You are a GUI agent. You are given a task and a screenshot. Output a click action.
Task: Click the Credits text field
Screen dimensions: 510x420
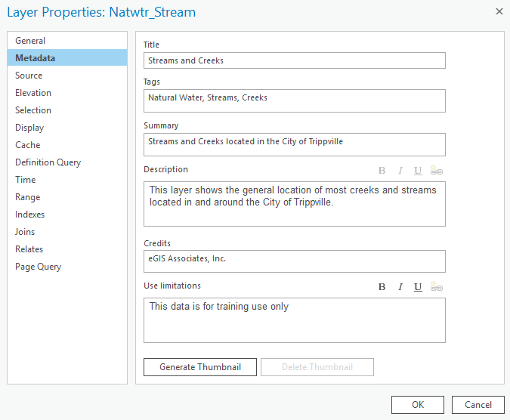tap(295, 261)
